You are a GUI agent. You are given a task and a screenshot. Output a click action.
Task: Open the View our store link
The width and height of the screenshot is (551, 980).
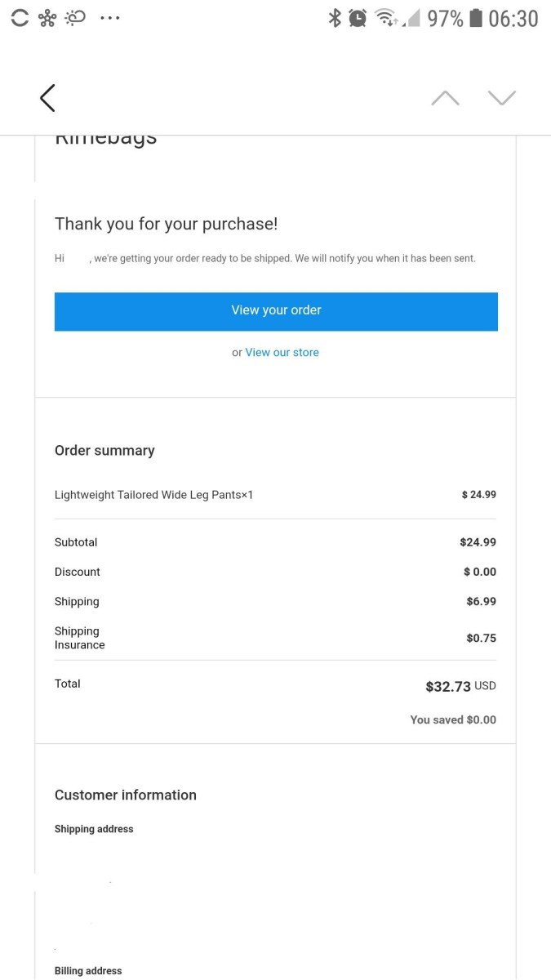(282, 353)
